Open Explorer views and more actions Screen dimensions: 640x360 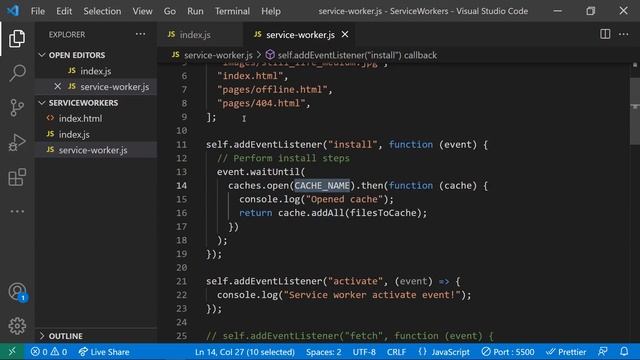coord(140,34)
